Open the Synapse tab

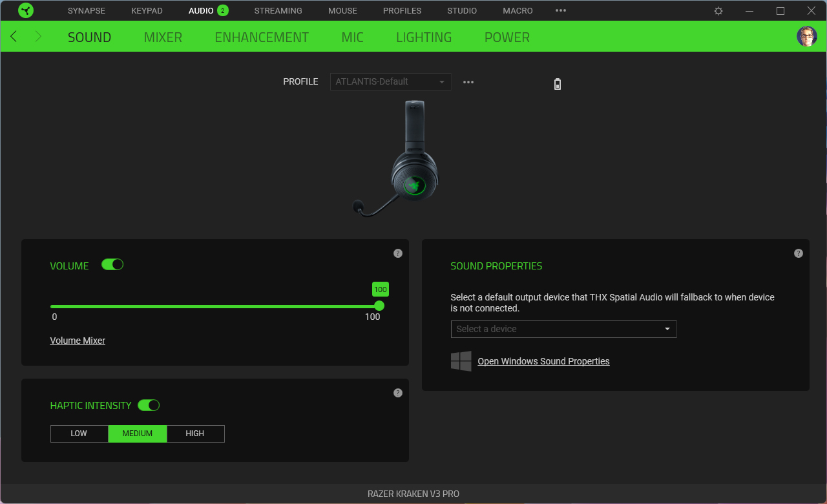87,11
